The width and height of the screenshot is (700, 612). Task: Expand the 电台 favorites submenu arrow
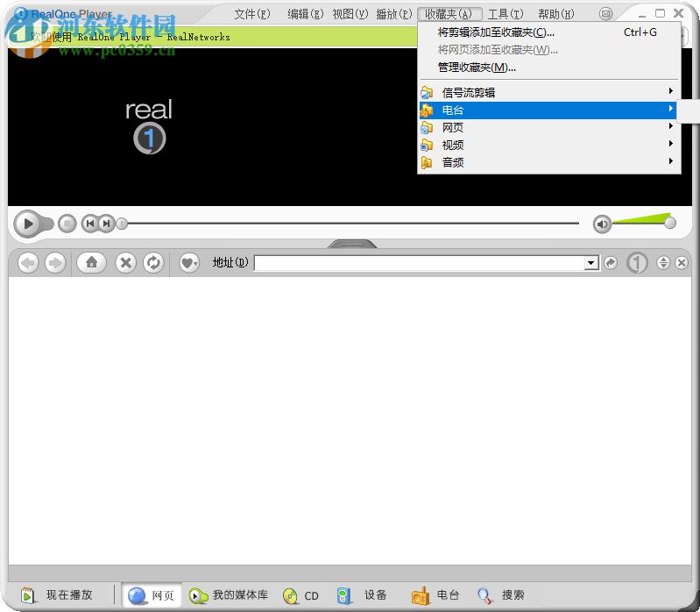(670, 109)
